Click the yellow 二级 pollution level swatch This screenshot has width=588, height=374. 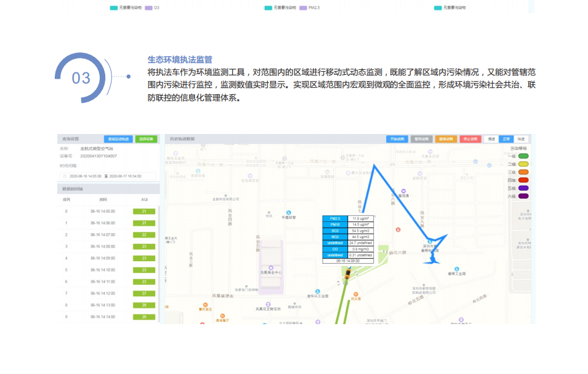(x=523, y=164)
